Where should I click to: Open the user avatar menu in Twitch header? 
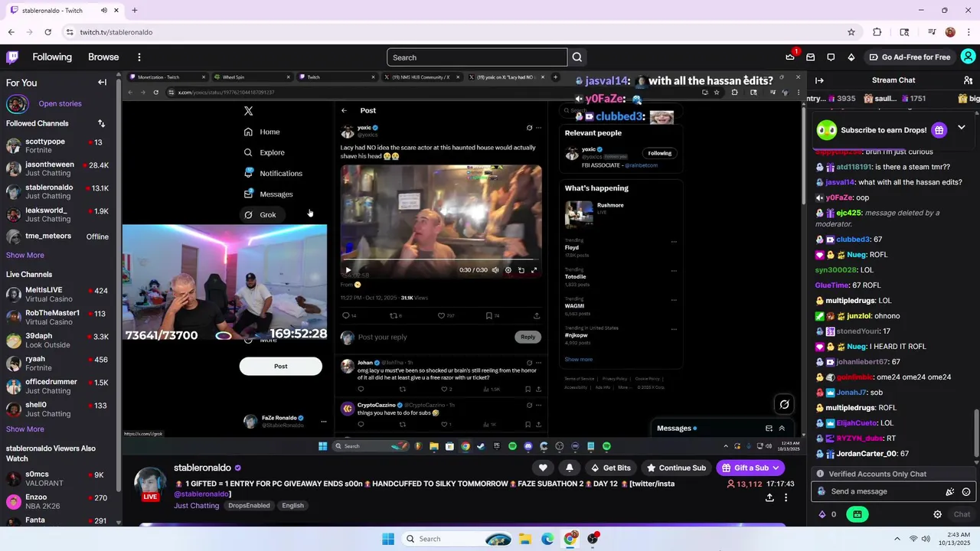pyautogui.click(x=968, y=57)
